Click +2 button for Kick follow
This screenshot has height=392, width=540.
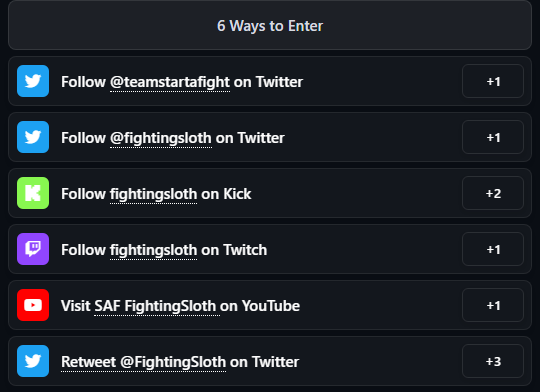493,193
